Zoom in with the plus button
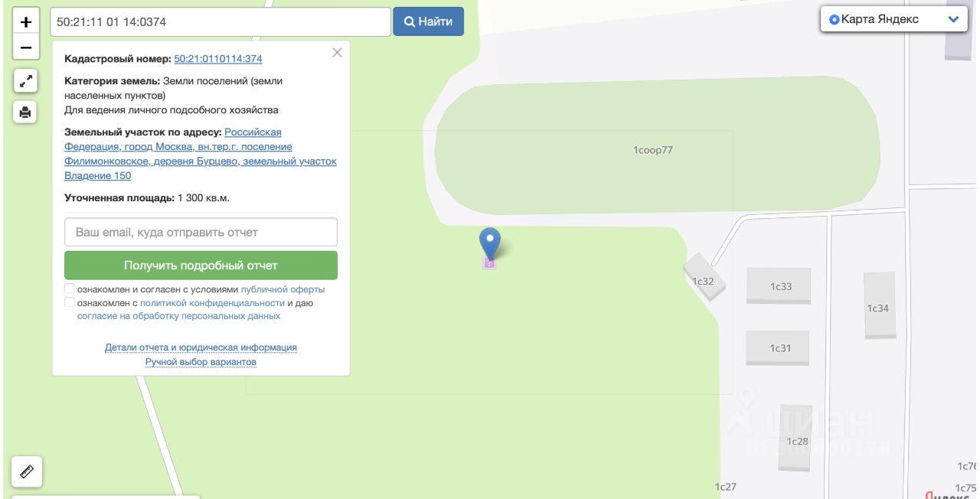The height and width of the screenshot is (499, 980). click(x=25, y=22)
